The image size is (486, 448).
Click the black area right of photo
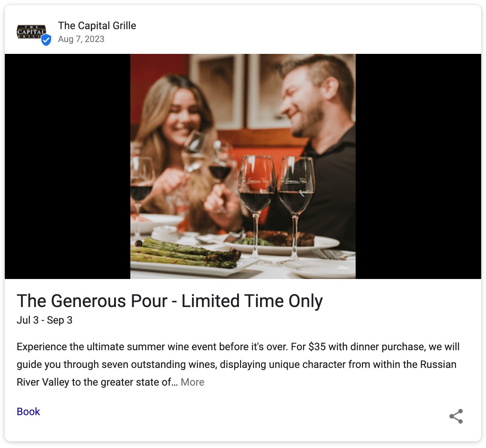[418, 166]
